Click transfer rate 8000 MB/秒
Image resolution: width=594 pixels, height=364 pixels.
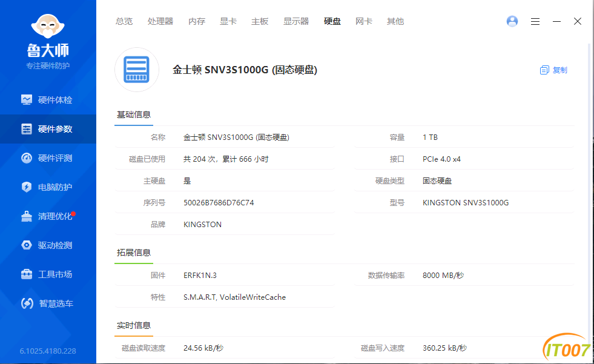coord(443,276)
